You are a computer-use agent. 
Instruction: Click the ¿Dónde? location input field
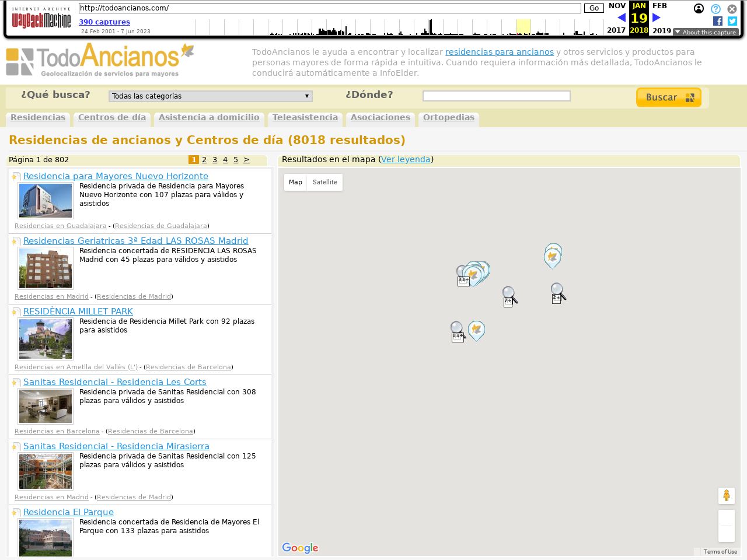coord(496,96)
